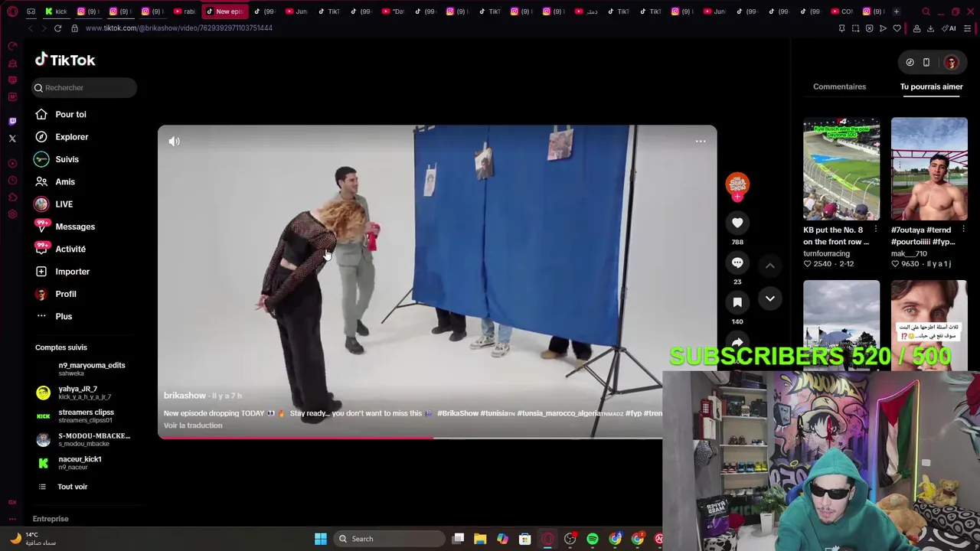Expand Tout voir accounts list
Image resolution: width=980 pixels, height=551 pixels.
62,487
